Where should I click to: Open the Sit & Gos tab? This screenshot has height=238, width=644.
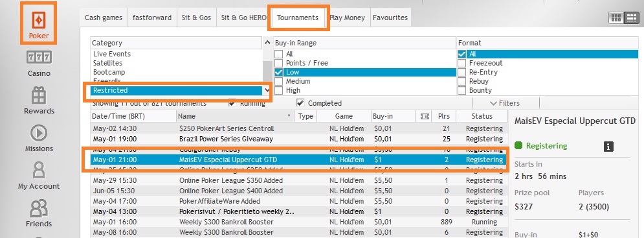[196, 18]
